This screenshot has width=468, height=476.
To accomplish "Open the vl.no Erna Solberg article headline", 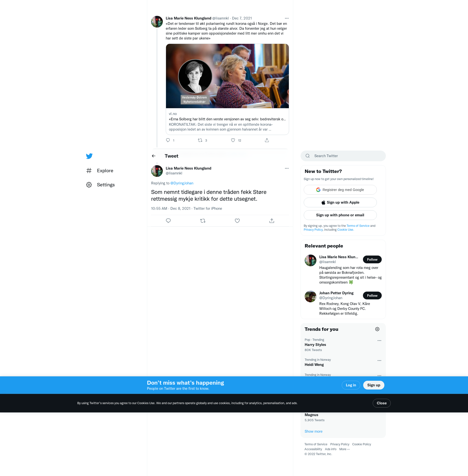I will coord(227,119).
